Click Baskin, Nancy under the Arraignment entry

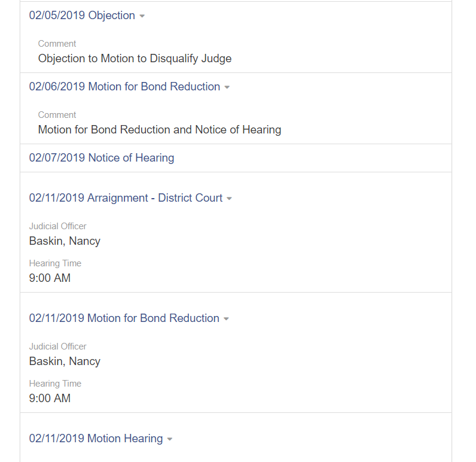[65, 241]
